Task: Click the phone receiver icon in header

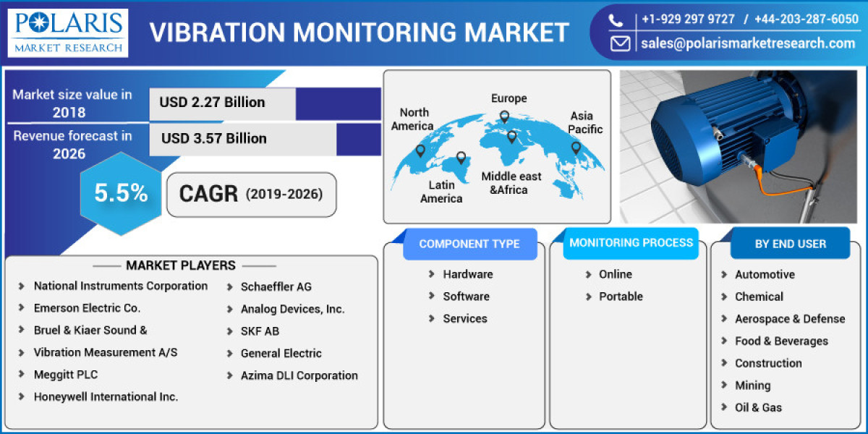Action: click(616, 19)
